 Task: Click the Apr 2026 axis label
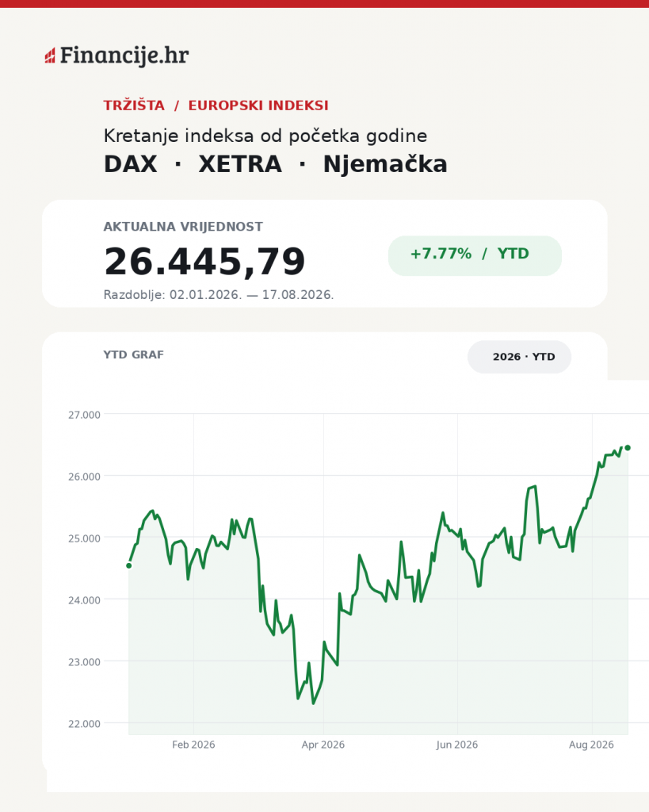pos(323,745)
